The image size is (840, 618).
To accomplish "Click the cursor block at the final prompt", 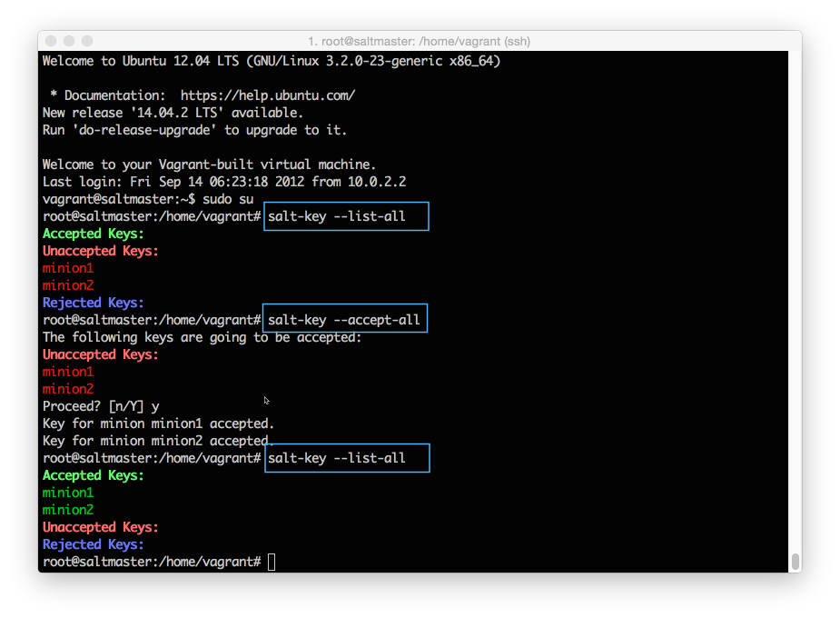I will point(272,562).
